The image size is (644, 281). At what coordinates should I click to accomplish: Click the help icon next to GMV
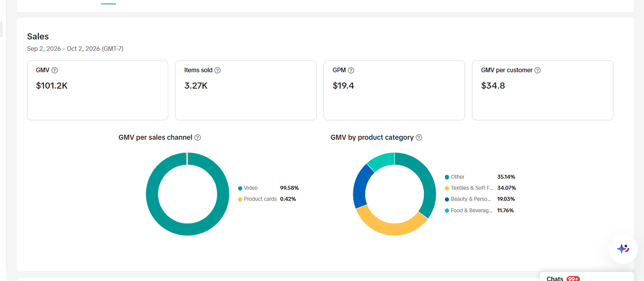(55, 70)
